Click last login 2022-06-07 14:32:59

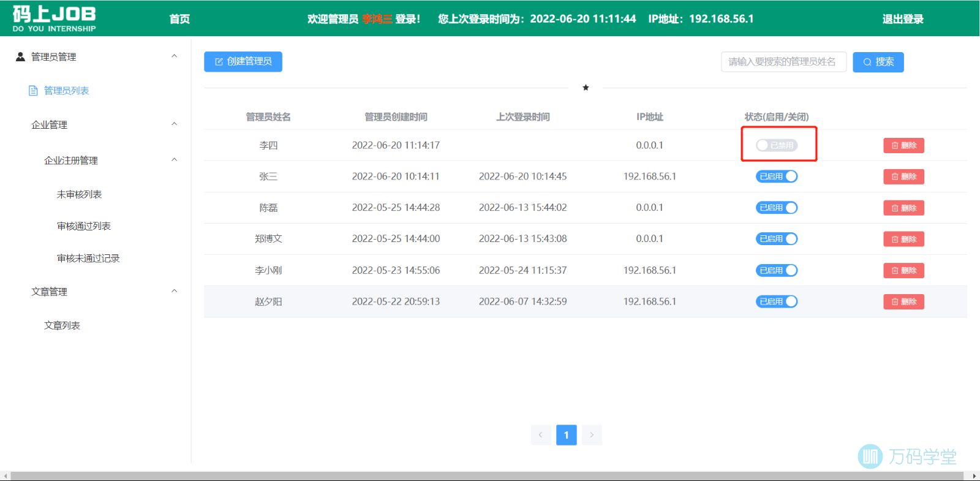(x=522, y=301)
